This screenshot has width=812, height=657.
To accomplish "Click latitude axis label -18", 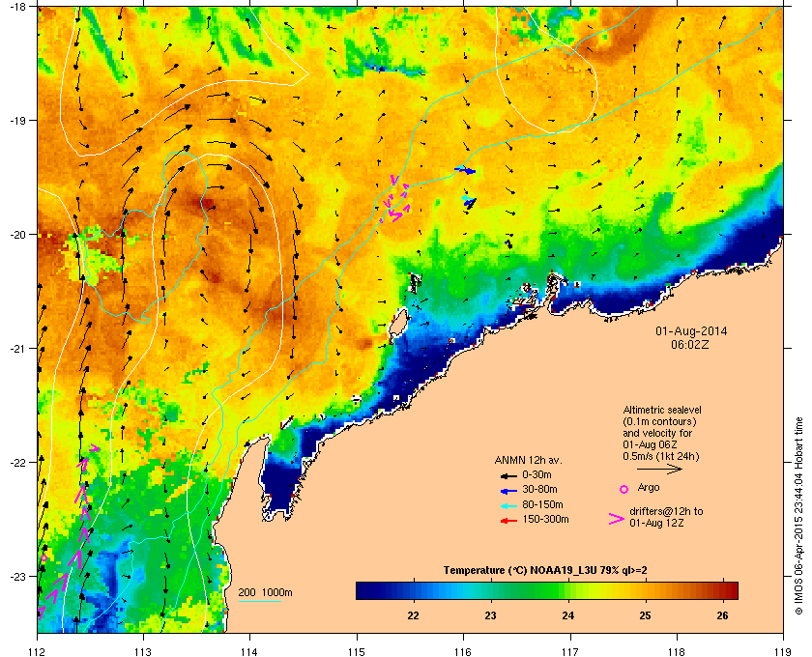I will (16, 7).
